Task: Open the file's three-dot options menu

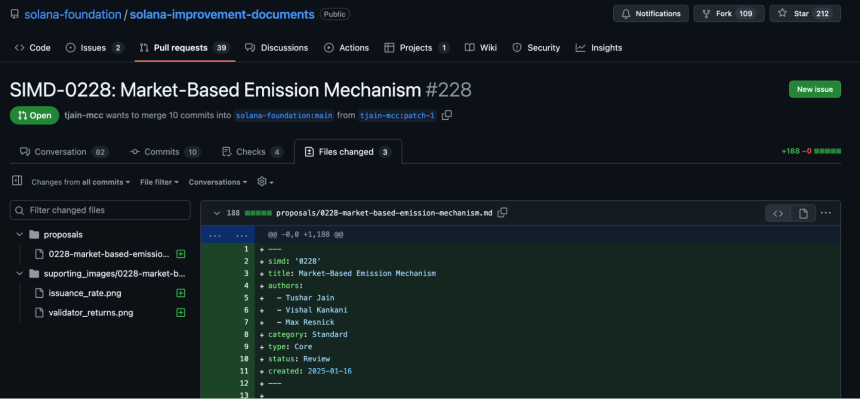Action: [826, 213]
